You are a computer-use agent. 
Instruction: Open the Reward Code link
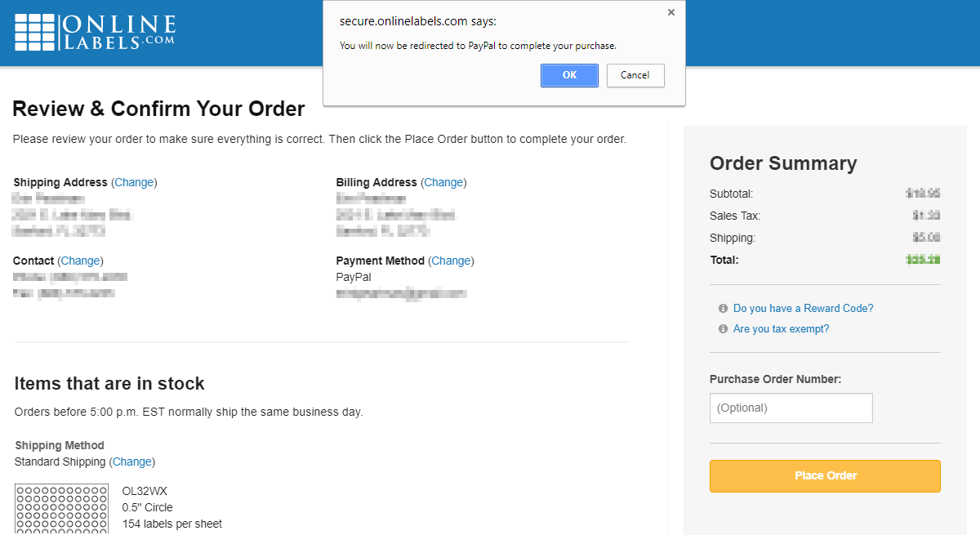pos(803,308)
